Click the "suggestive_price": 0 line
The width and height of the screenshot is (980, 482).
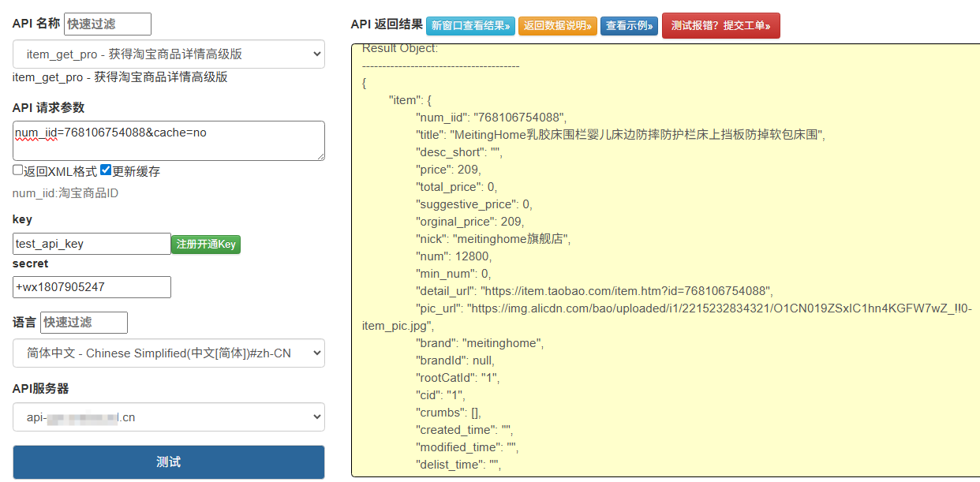[474, 204]
